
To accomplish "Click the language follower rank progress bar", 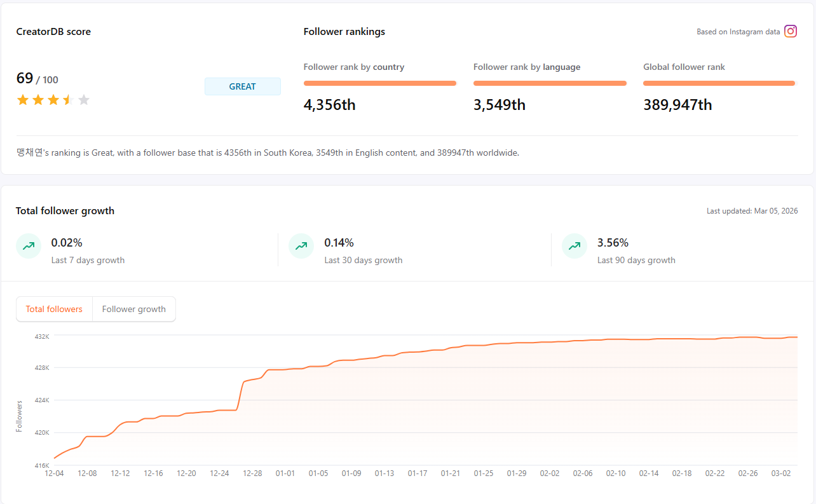I will (x=550, y=83).
